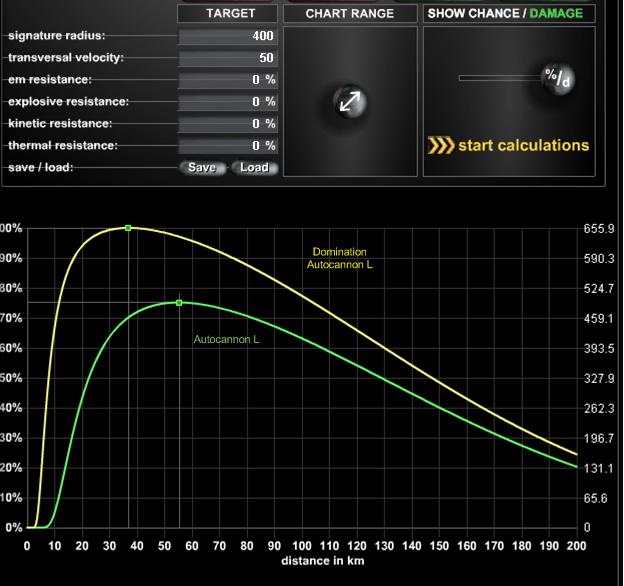Click the chart range resize arrow knob
Image resolution: width=624 pixels, height=586 pixels.
pyautogui.click(x=350, y=102)
